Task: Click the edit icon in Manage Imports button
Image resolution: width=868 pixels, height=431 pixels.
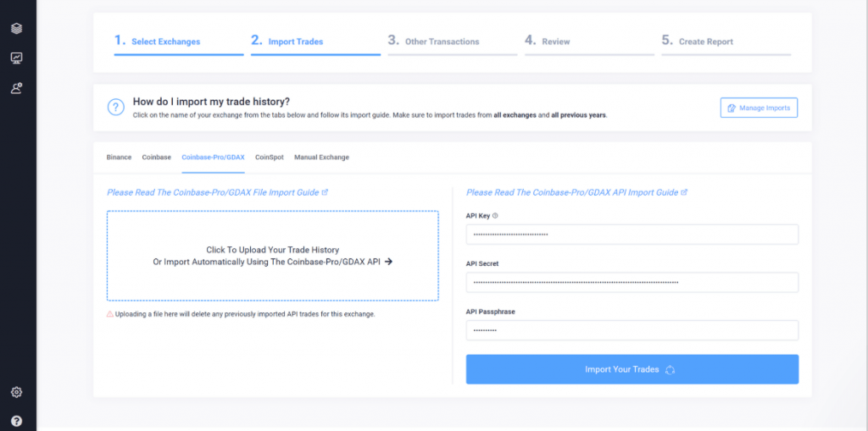Action: (732, 108)
